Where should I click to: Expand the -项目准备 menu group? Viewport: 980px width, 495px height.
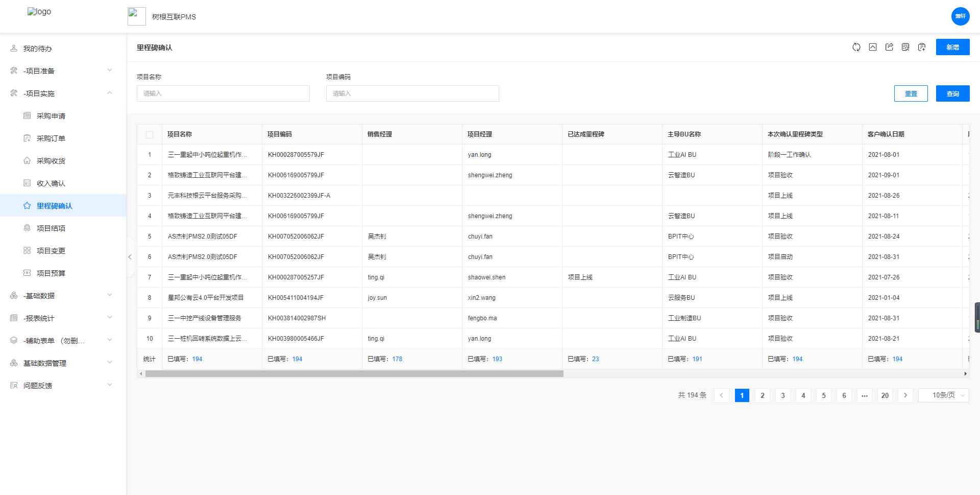pos(63,71)
